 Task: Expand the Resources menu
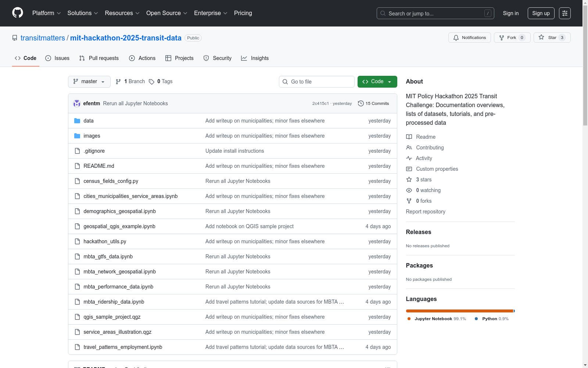(122, 13)
